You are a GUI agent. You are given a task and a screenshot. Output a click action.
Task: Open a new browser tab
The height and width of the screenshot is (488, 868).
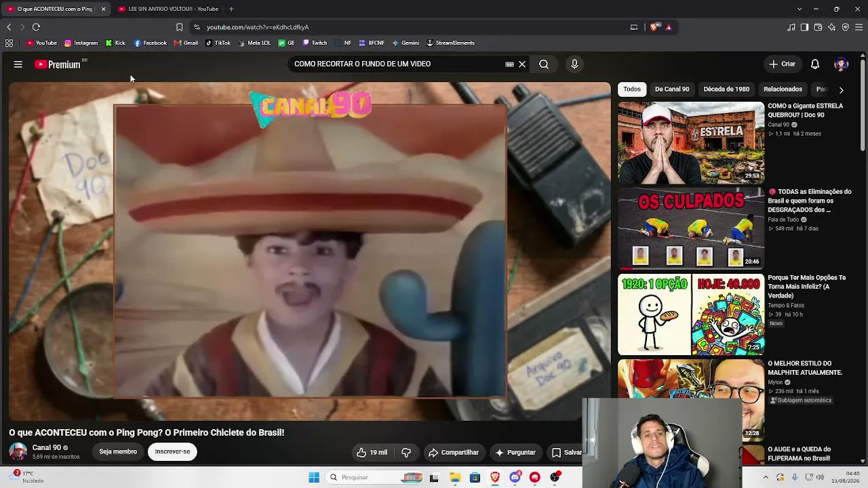point(231,9)
